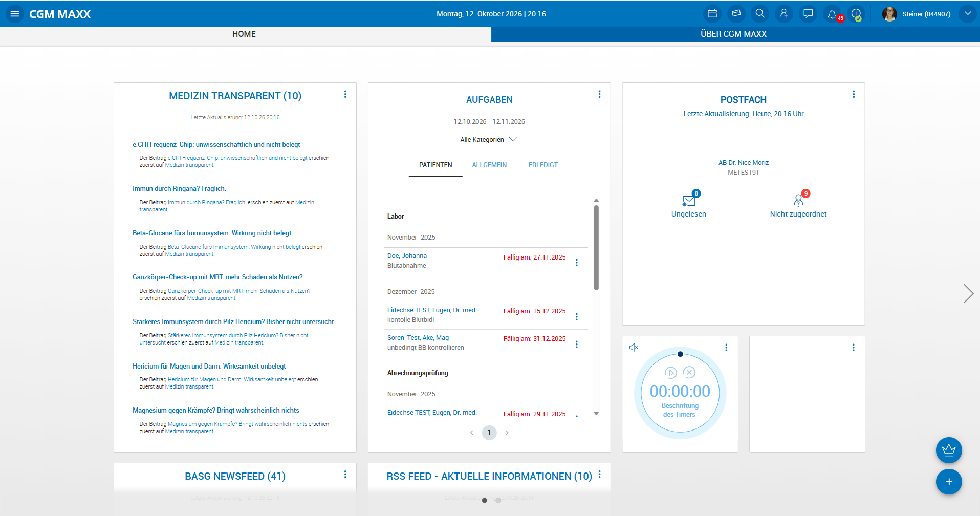This screenshot has height=516, width=980.
Task: Go to next dashboard page arrow
Action: coord(968,294)
